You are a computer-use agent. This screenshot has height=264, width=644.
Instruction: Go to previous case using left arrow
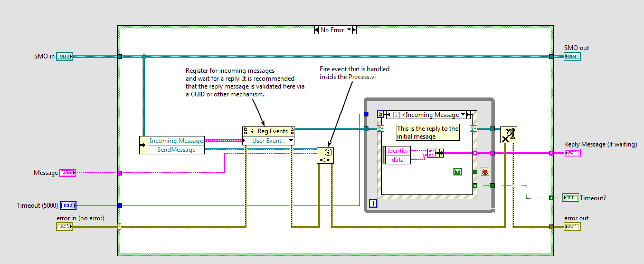pyautogui.click(x=316, y=30)
